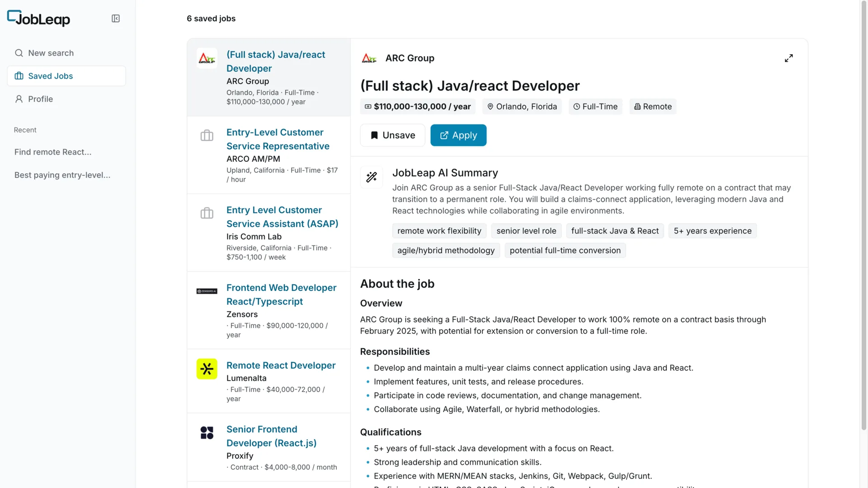
Task: Open recent search 'Find remote React...'
Action: 53,152
